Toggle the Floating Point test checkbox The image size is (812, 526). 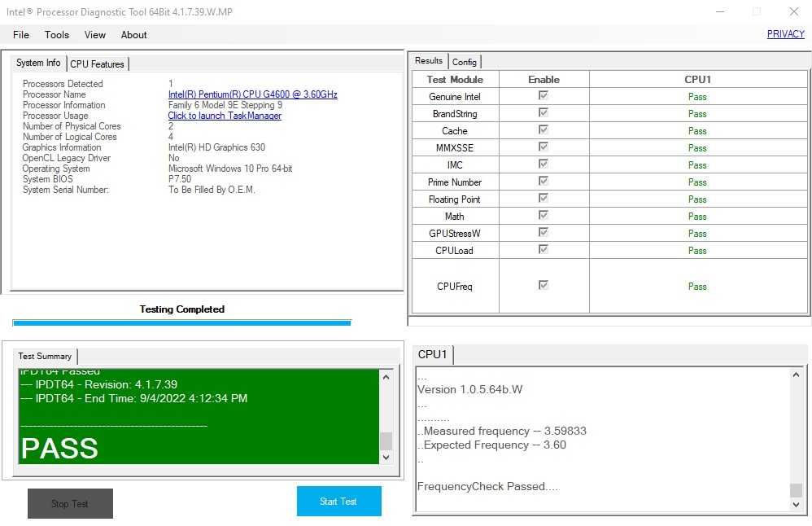(x=544, y=198)
